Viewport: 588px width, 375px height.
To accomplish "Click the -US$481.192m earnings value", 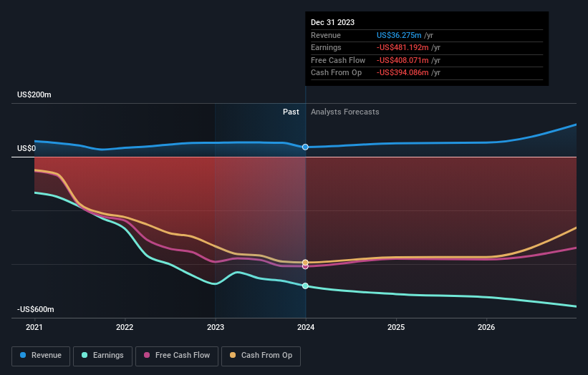I will click(403, 47).
